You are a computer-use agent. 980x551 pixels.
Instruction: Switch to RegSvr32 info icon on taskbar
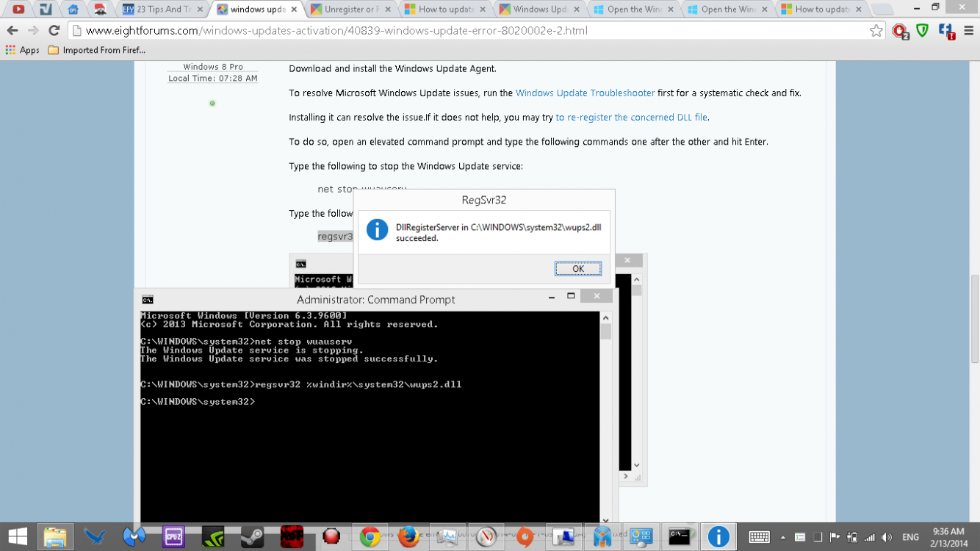click(718, 537)
